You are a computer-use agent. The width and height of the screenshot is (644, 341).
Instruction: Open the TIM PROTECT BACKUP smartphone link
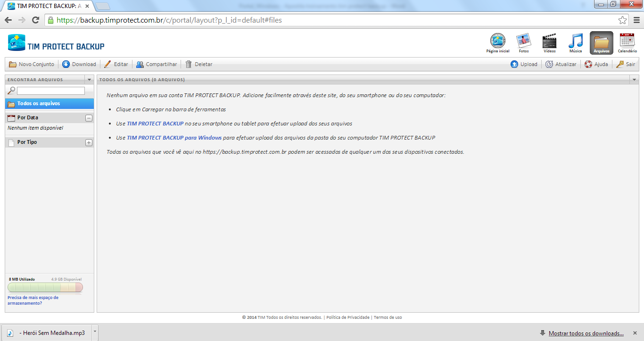pyautogui.click(x=155, y=124)
